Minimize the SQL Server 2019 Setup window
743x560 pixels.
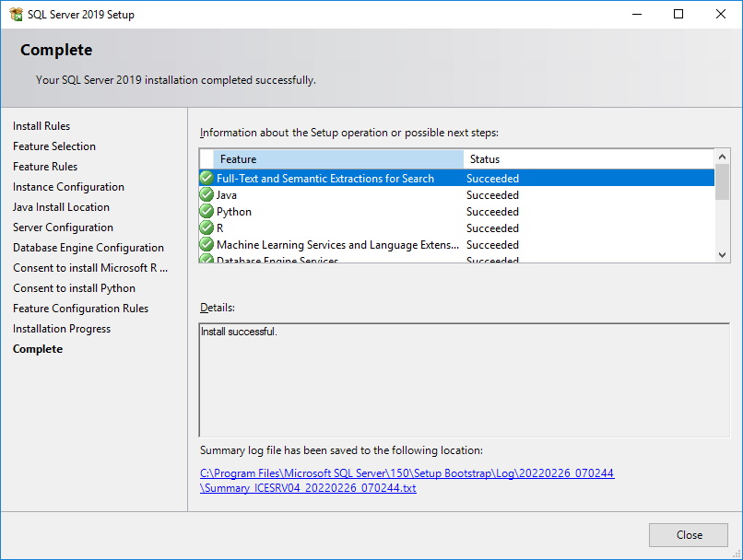(x=637, y=14)
